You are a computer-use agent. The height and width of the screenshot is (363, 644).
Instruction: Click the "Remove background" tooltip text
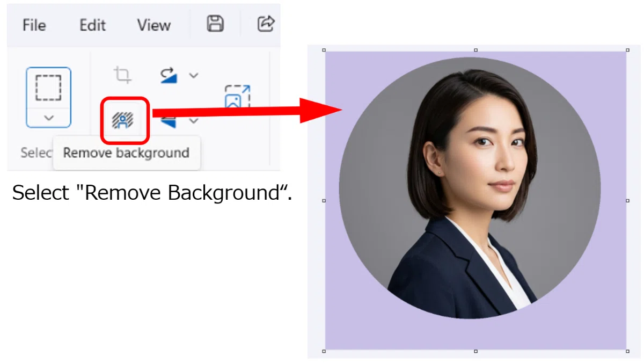tap(126, 153)
